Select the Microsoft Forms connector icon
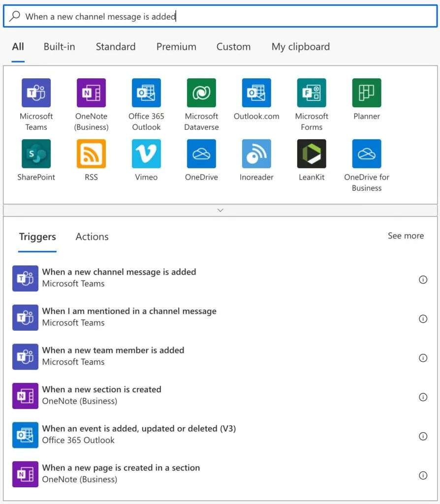 tap(312, 93)
